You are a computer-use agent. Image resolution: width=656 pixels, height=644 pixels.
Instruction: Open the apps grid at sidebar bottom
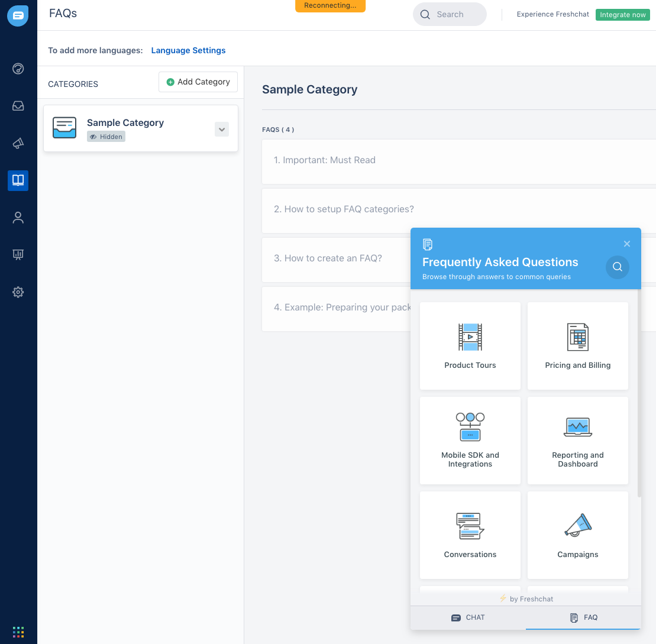18,632
